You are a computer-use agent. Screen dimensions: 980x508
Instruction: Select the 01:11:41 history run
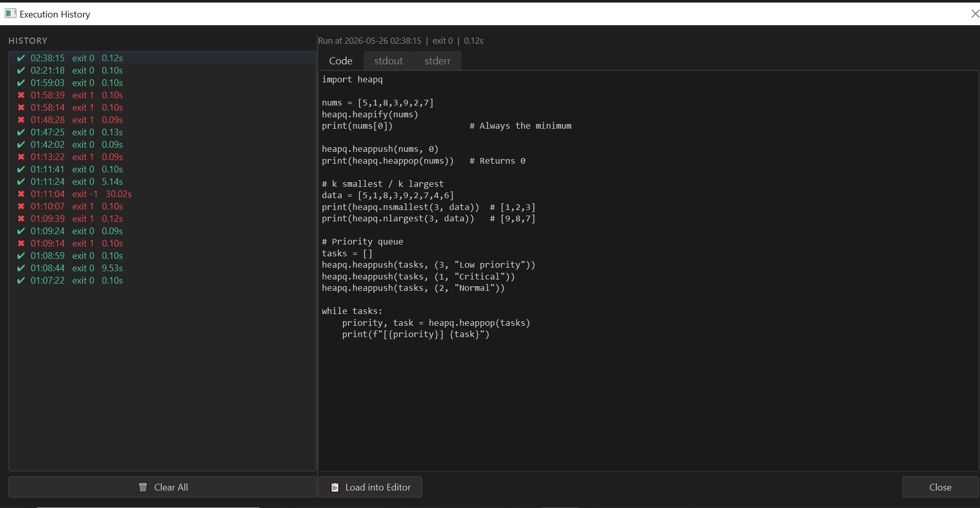click(x=162, y=169)
